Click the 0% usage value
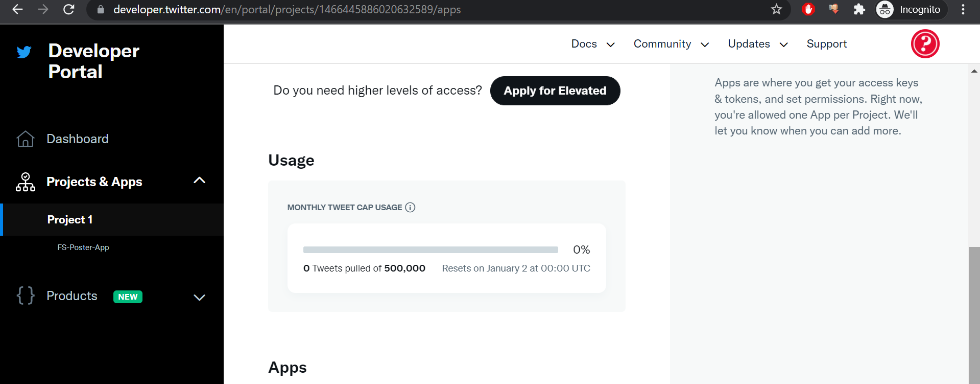This screenshot has height=384, width=980. coord(581,250)
